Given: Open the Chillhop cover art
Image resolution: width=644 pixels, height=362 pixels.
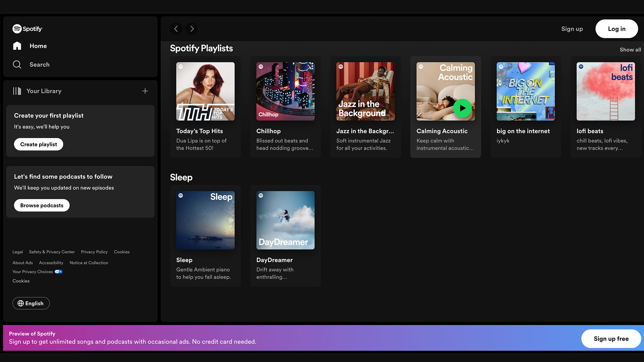Looking at the screenshot, I should coord(285,91).
